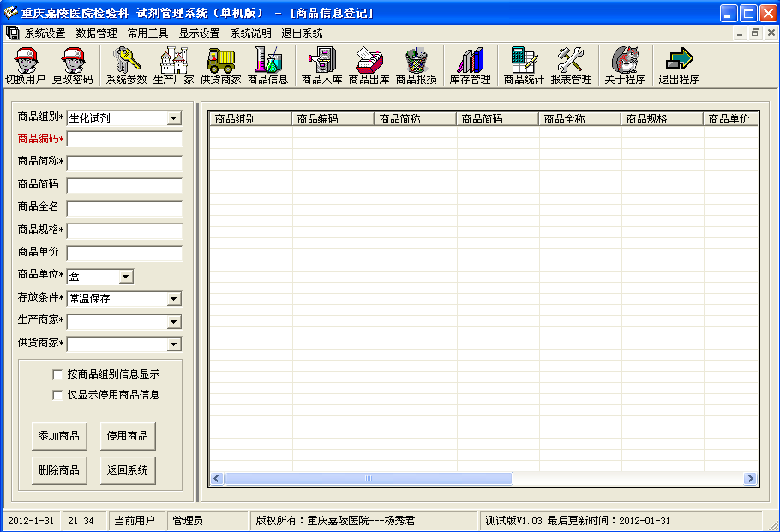
Task: Click the table scroll right arrow
Action: tap(750, 479)
